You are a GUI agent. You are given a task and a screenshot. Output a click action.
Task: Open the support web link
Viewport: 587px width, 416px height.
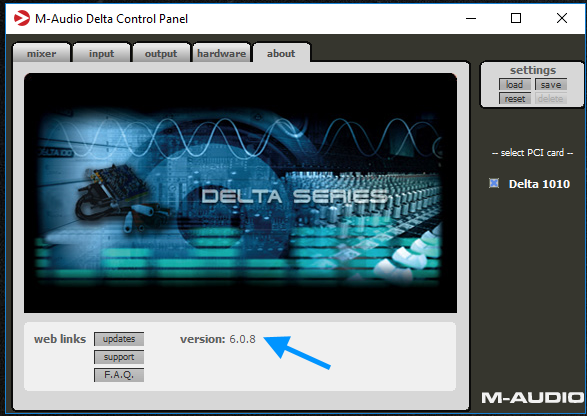tap(119, 357)
